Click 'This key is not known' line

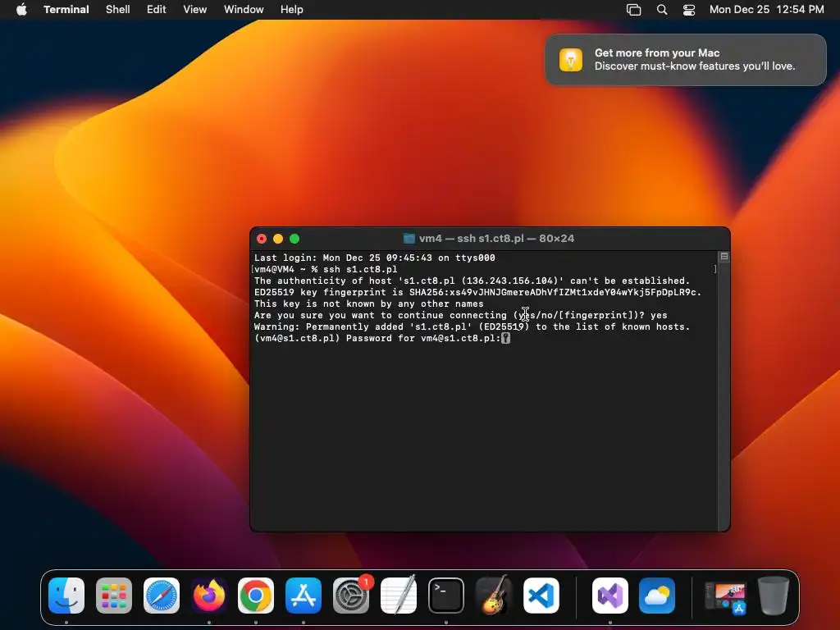point(368,304)
